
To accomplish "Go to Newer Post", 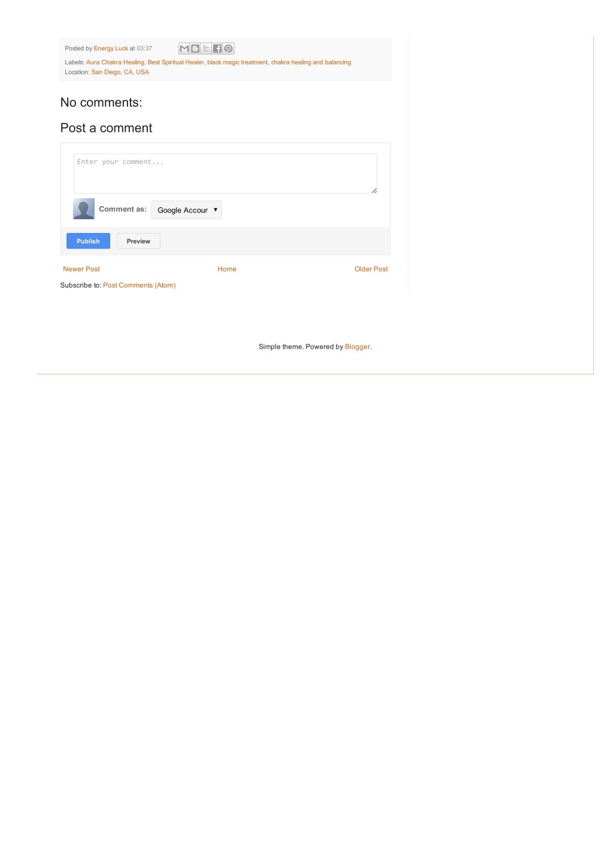I will (81, 269).
